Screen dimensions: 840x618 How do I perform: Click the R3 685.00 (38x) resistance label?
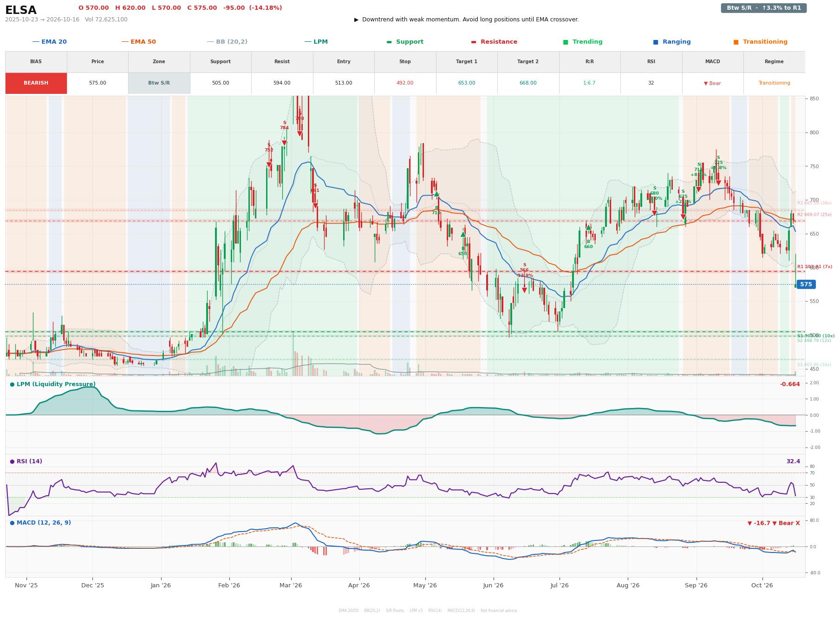pos(814,203)
